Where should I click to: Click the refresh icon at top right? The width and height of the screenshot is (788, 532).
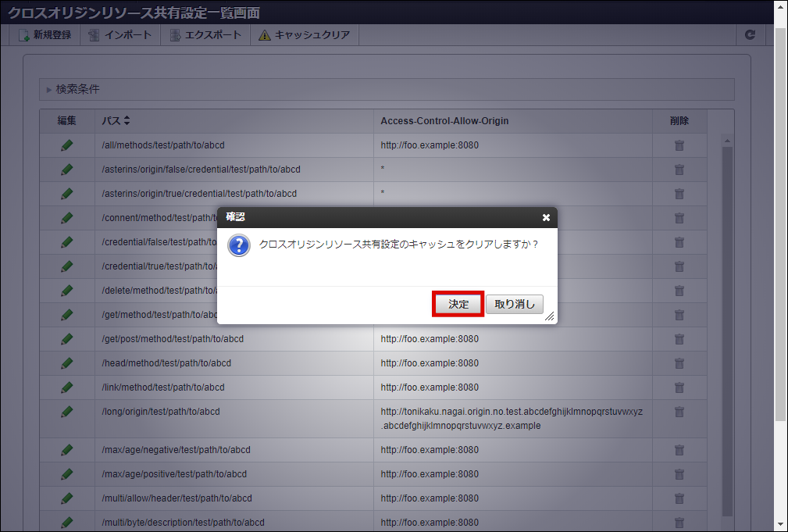pyautogui.click(x=750, y=34)
